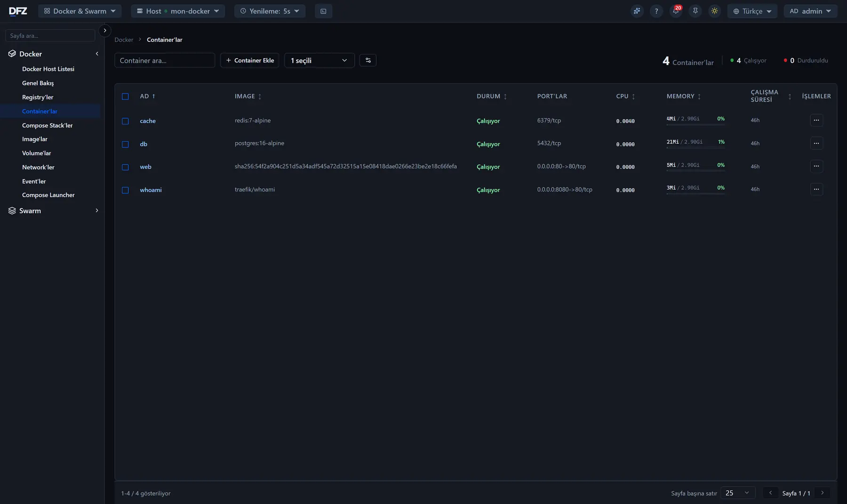Viewport: 847px width, 504px height.
Task: Check the whoami container checkbox
Action: coord(125,190)
